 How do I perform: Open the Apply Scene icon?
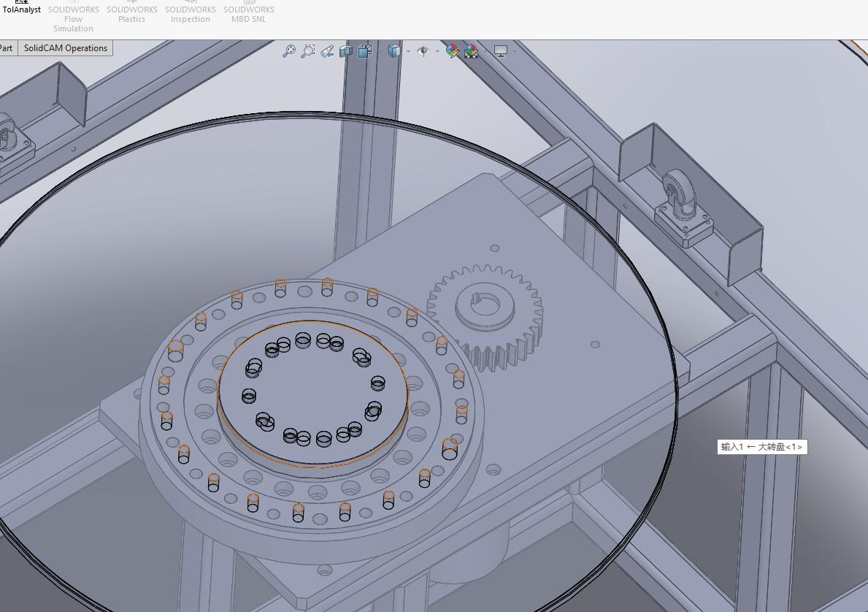(471, 52)
